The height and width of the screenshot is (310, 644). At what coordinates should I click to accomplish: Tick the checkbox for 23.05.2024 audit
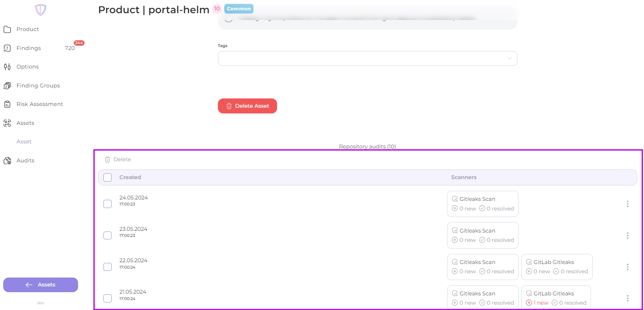point(107,235)
